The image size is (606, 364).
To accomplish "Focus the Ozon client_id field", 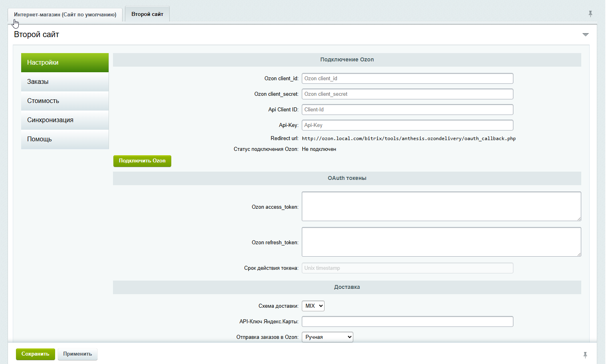I will pos(407,79).
